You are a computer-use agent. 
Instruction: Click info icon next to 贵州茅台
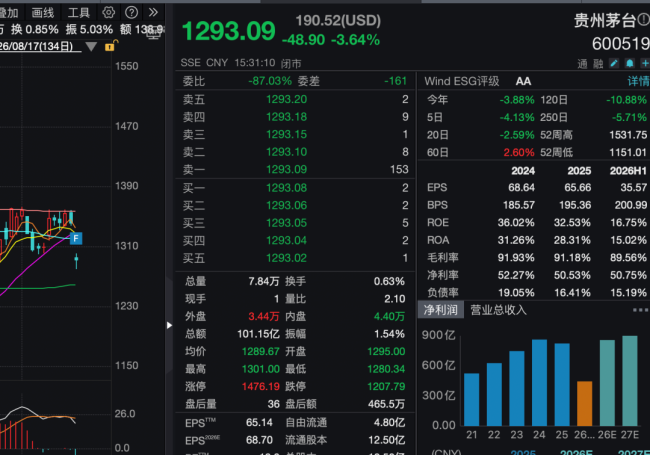(643, 19)
